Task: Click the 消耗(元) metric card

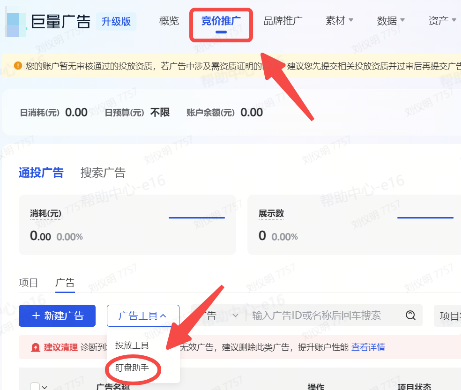Action: [127, 225]
